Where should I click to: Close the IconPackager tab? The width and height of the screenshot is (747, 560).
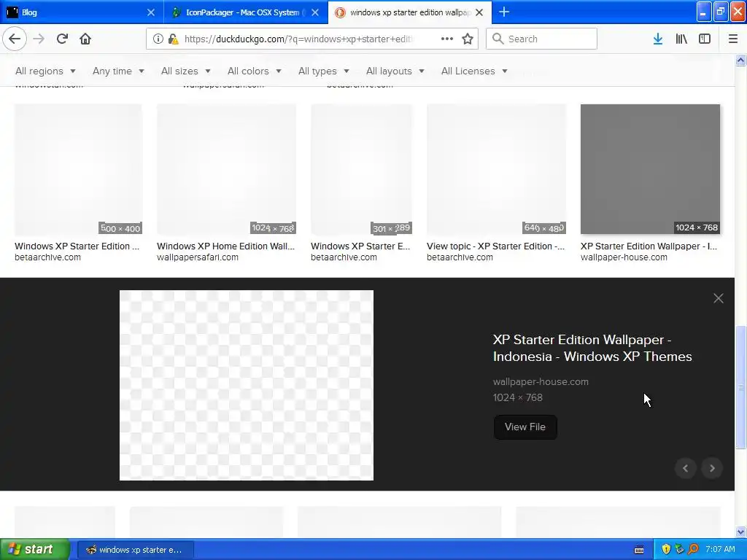[x=315, y=12]
